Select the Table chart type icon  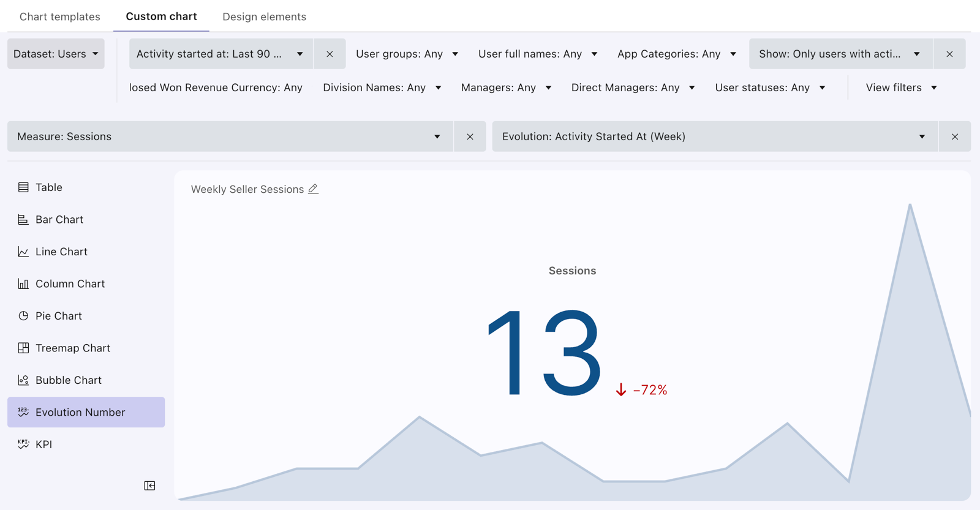[x=23, y=187]
